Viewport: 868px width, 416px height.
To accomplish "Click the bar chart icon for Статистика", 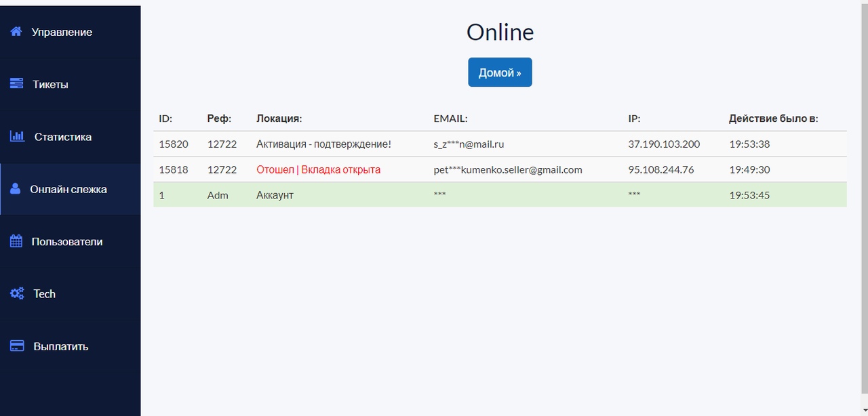I will (17, 136).
